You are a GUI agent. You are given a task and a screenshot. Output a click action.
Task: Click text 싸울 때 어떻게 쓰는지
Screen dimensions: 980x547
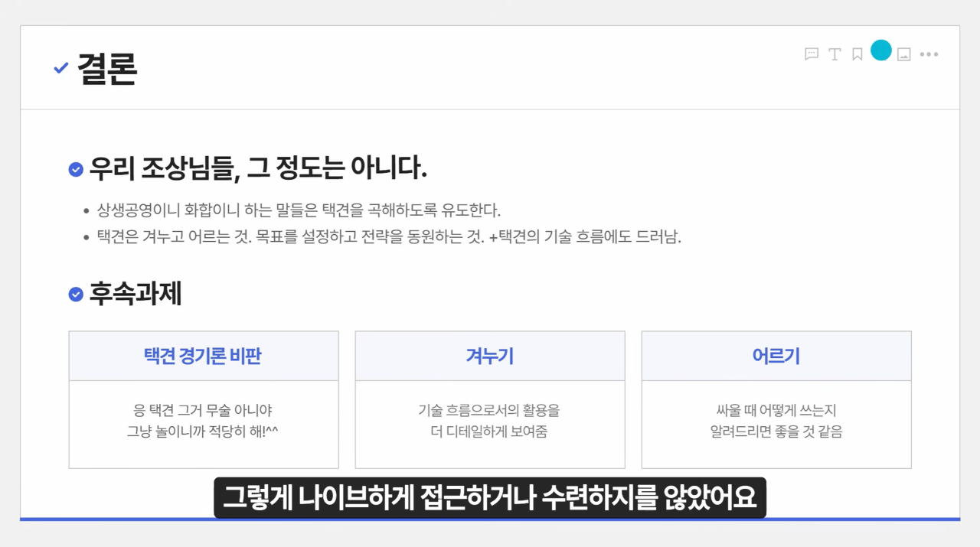[x=776, y=411]
